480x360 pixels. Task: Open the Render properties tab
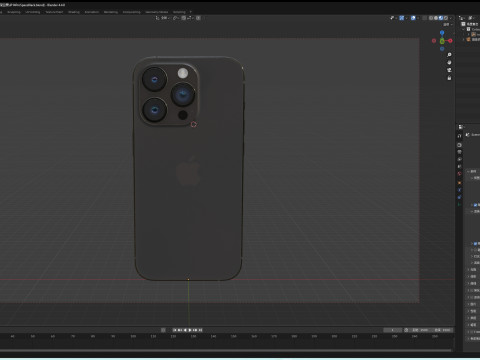point(459,145)
